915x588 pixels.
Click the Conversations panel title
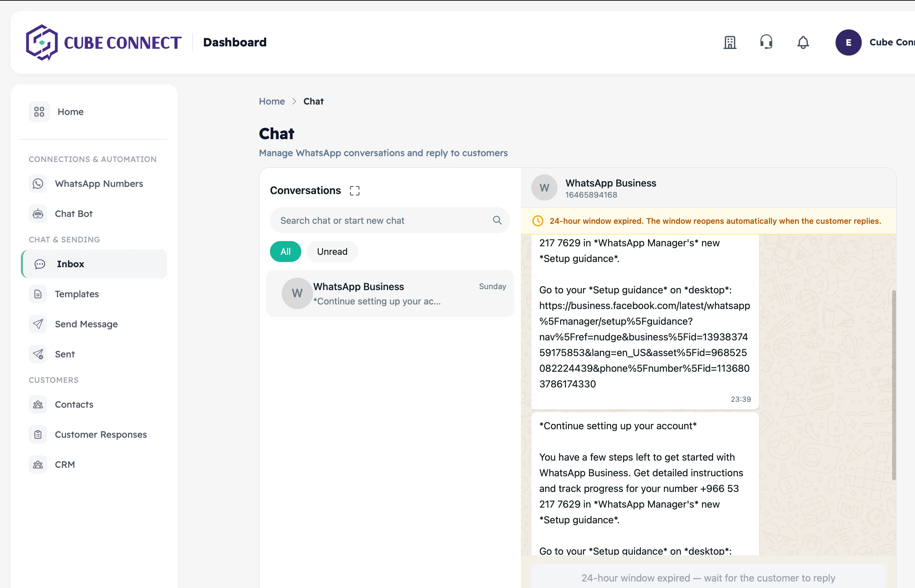click(306, 190)
